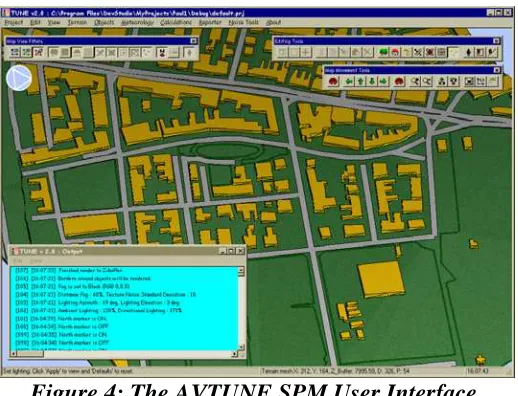518x396 pixels.
Task: Toggle the fourth filter in Map View Filters
Action: (x=54, y=52)
